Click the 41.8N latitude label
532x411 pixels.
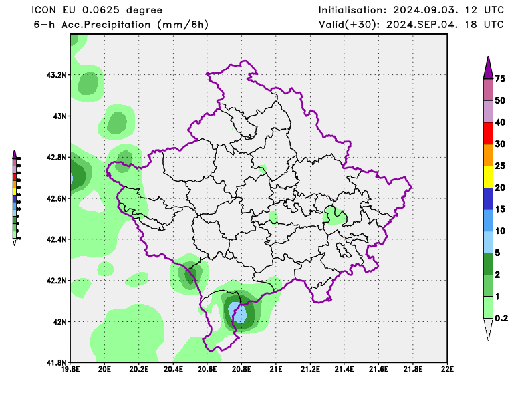57,363
